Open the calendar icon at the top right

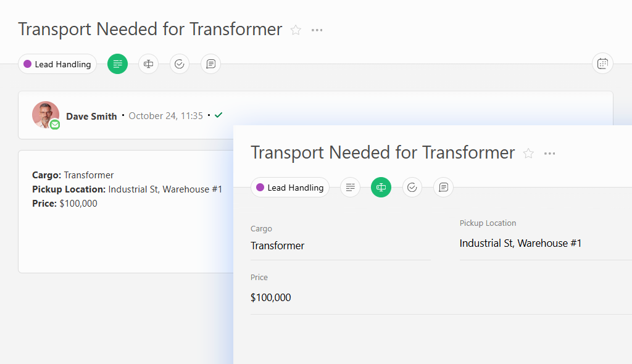point(602,63)
